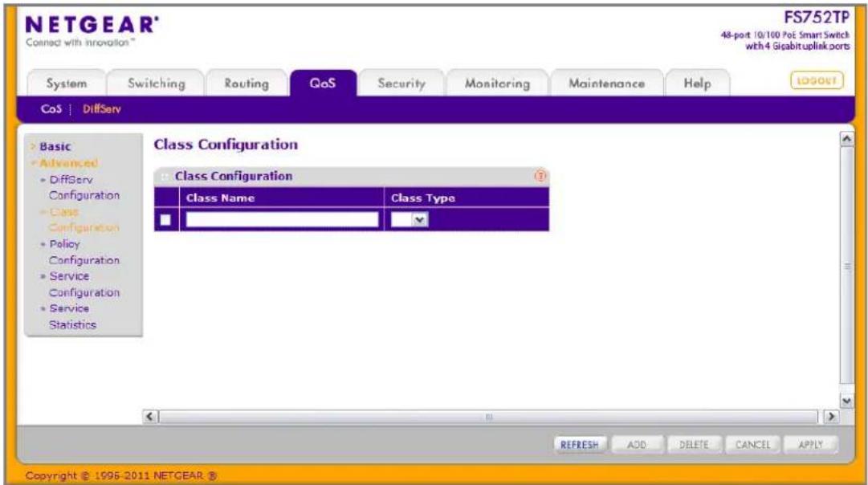Image resolution: width=868 pixels, height=485 pixels.
Task: Click the vertical scrollbar up arrow
Action: point(846,139)
